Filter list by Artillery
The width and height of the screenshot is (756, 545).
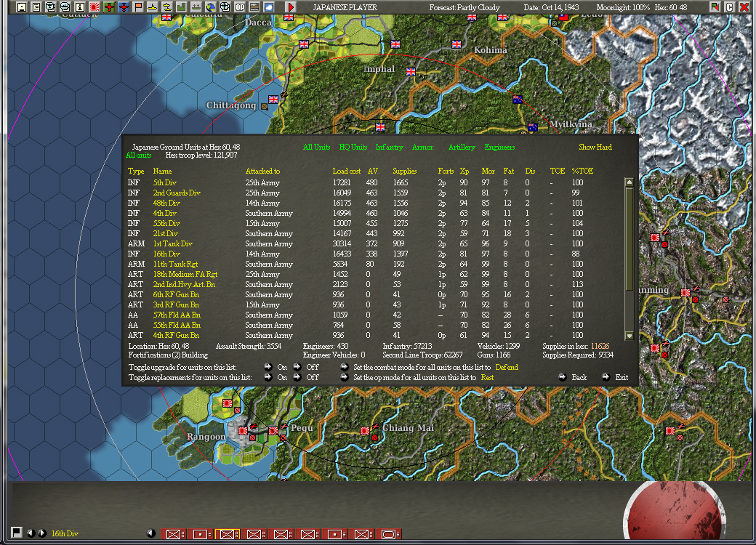[462, 147]
